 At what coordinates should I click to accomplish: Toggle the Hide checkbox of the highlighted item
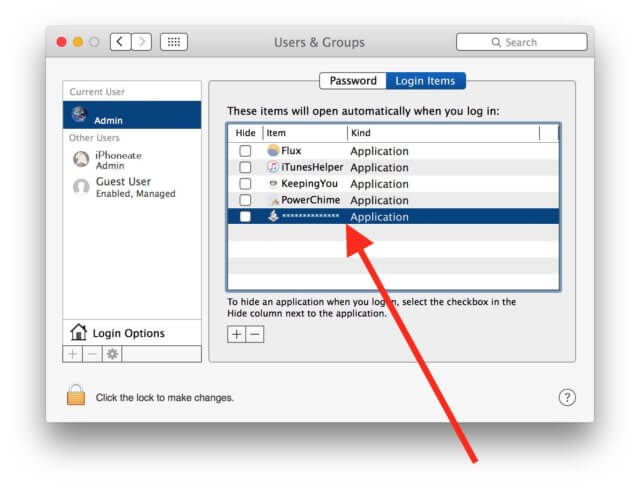click(245, 216)
